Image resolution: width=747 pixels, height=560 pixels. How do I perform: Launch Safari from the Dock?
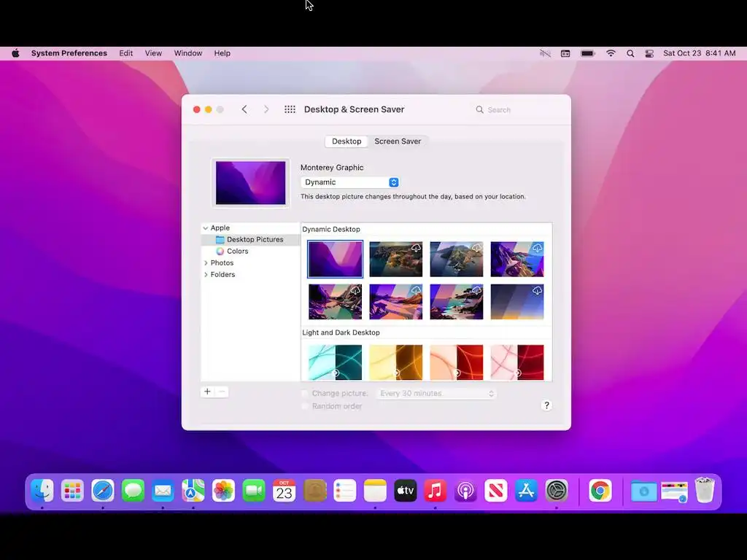pos(103,491)
